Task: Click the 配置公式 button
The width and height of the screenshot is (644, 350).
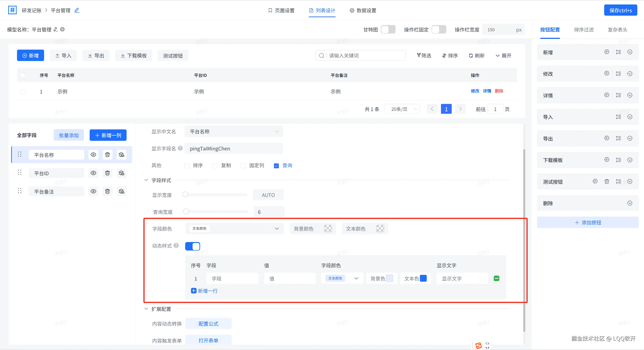Action: coord(208,324)
